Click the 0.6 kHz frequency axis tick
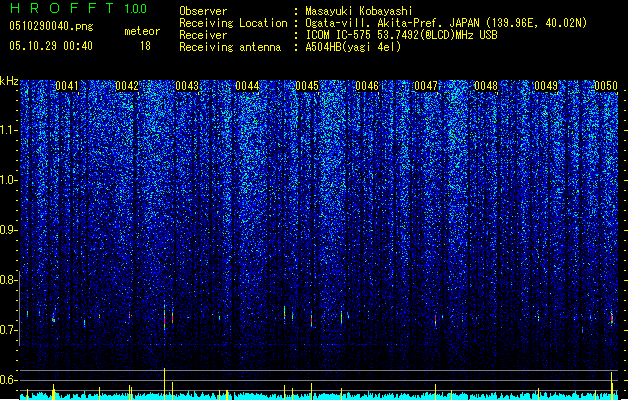Viewport: 629px width, 400px height. (x=9, y=380)
